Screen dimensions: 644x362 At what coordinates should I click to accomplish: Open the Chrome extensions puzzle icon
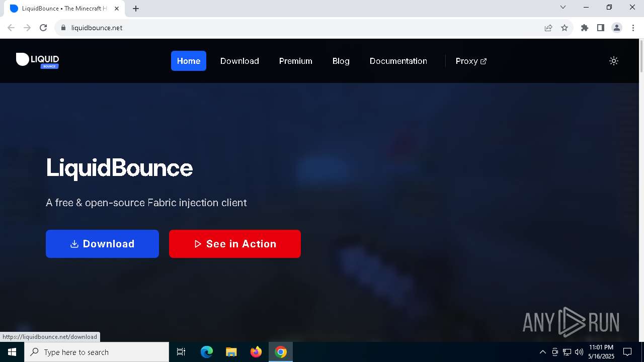point(585,28)
